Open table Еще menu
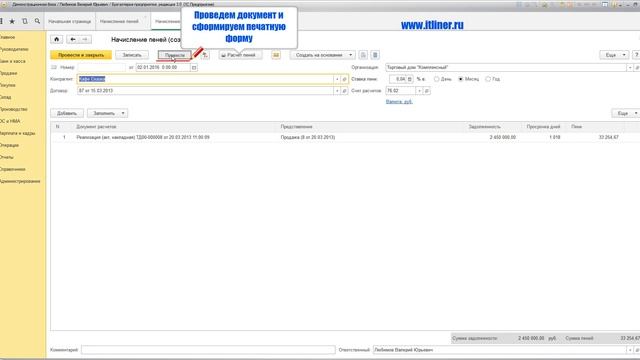This screenshot has height=360, width=640. [626, 113]
